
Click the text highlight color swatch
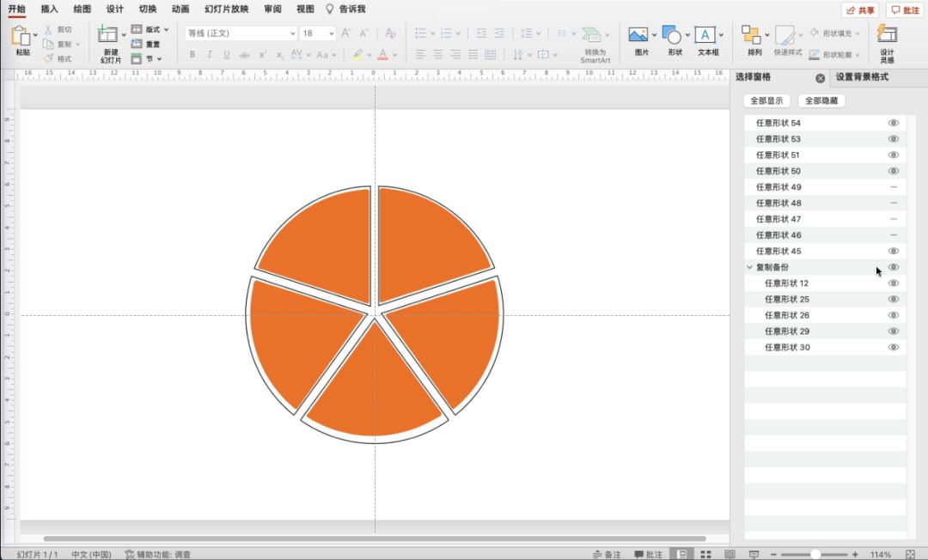(357, 54)
